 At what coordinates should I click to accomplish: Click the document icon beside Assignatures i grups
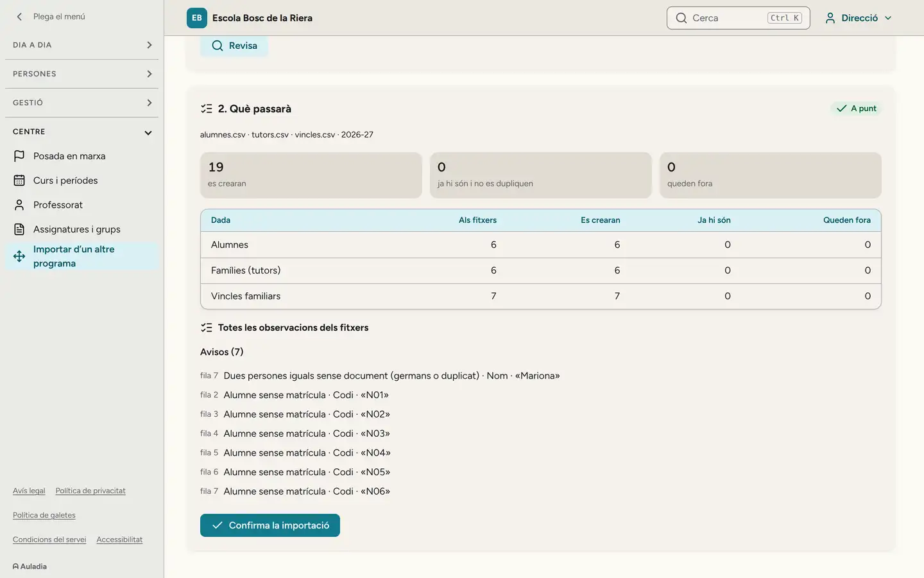[19, 229]
